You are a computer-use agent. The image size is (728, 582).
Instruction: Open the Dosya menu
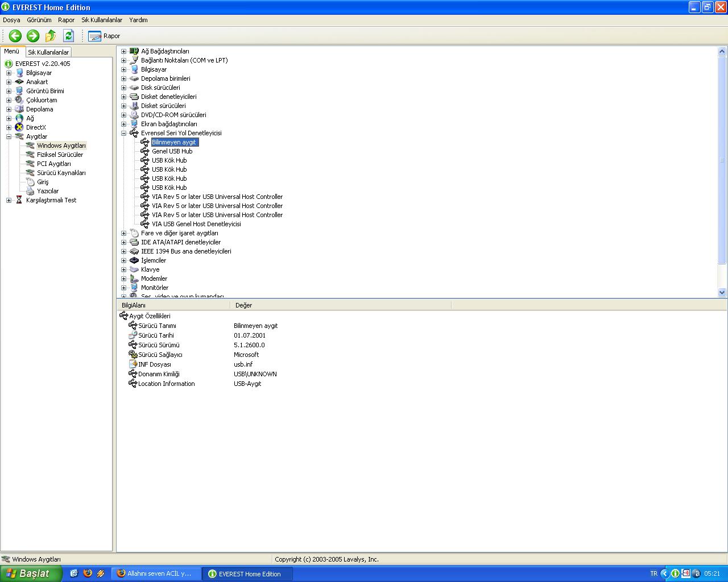(x=11, y=20)
